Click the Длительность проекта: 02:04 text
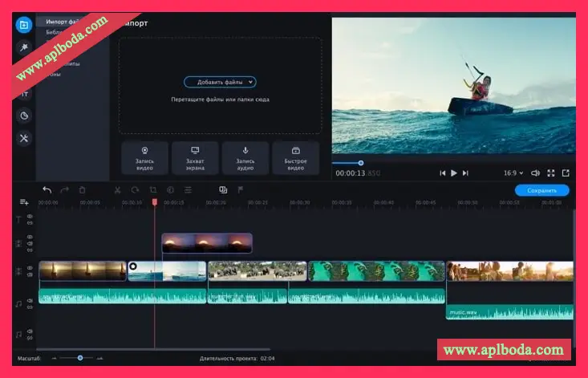Image resolution: width=588 pixels, height=378 pixels. click(x=237, y=359)
